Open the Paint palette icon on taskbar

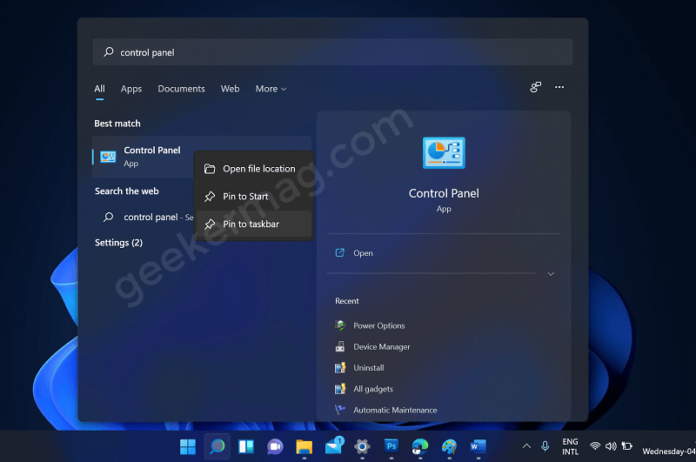(x=449, y=446)
